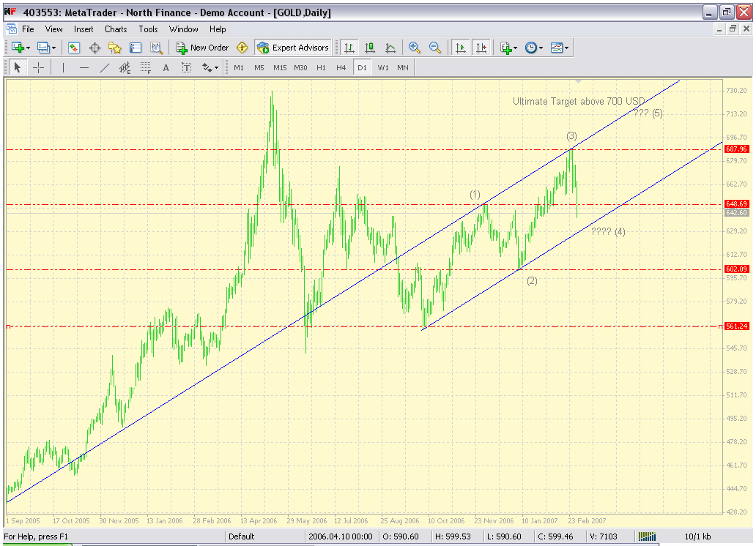Click the Zoom Out magnifier icon
756x546 pixels.
click(x=435, y=48)
